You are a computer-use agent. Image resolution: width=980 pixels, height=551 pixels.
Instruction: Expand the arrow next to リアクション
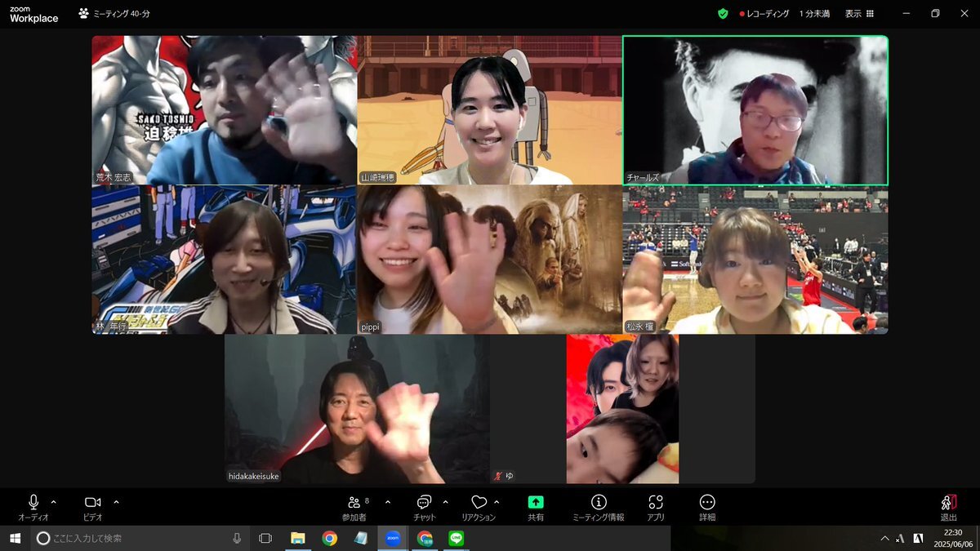[x=497, y=502]
